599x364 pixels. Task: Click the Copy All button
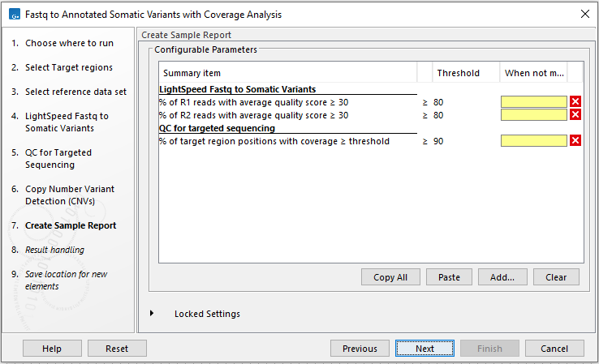pyautogui.click(x=390, y=277)
